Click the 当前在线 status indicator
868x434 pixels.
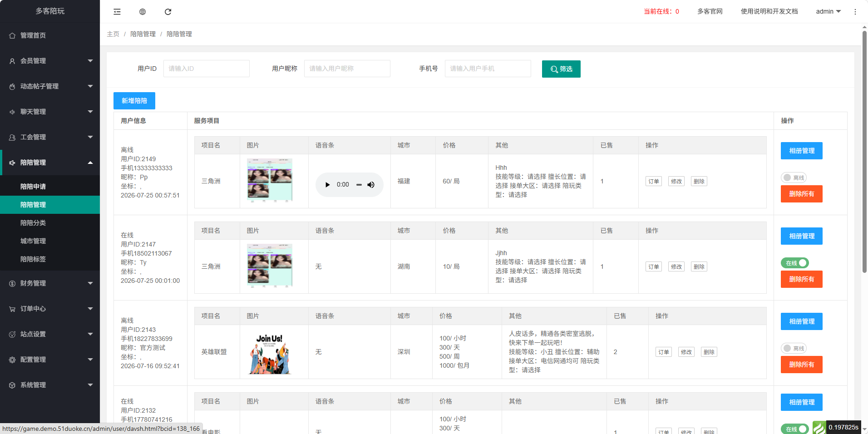point(661,11)
